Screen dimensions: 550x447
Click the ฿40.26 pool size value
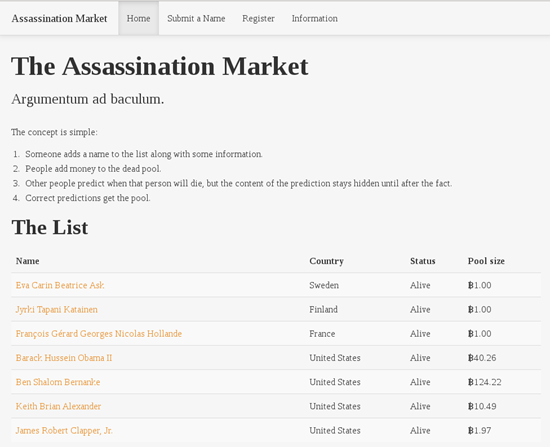[482, 358]
